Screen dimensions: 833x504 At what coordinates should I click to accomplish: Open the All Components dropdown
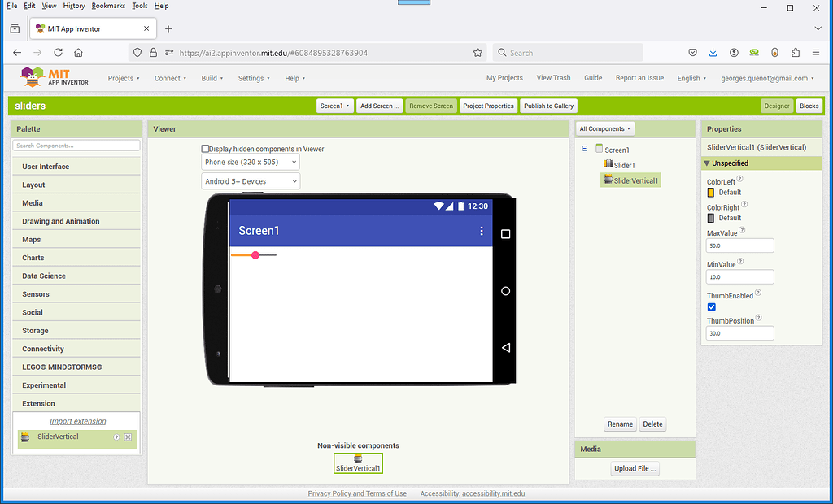(x=604, y=128)
